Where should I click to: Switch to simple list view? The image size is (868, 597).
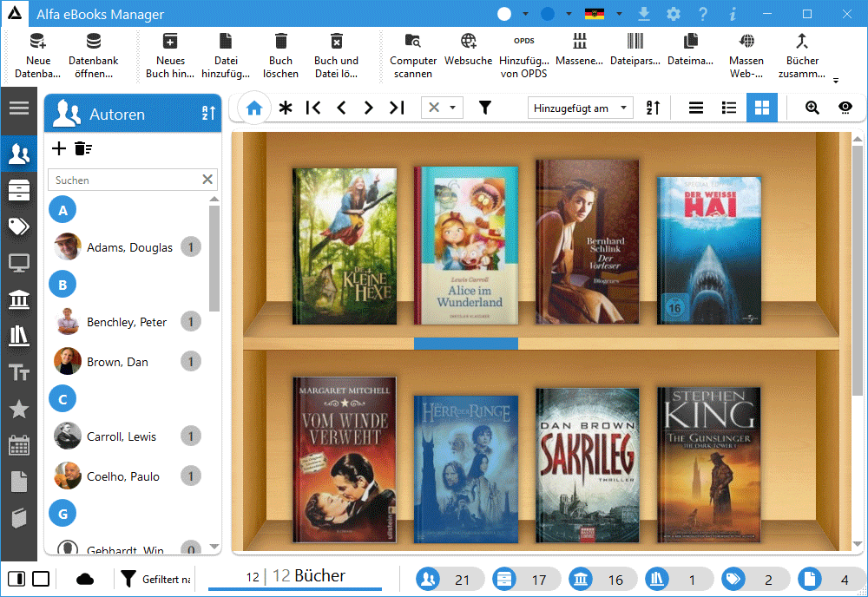coord(696,108)
